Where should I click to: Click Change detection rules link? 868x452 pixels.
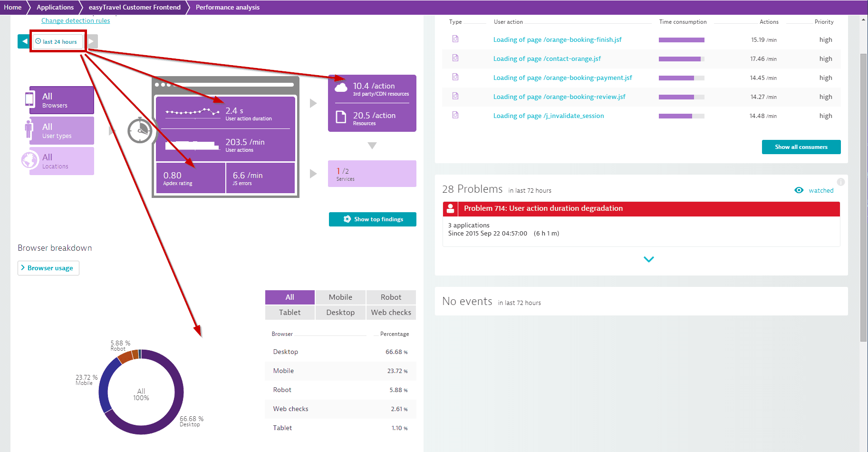[76, 20]
